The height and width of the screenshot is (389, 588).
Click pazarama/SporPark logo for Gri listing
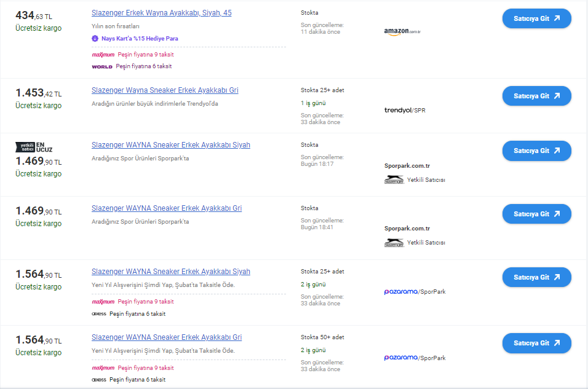pyautogui.click(x=415, y=358)
